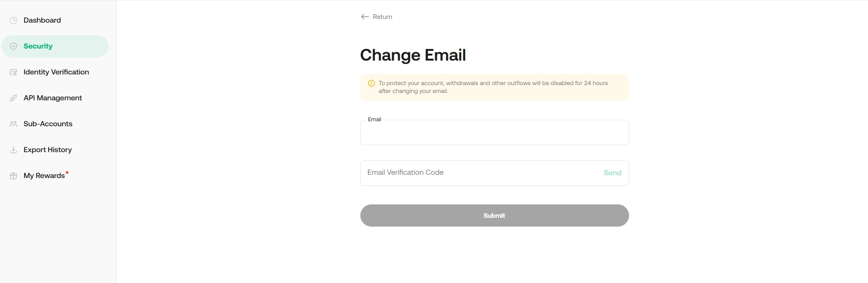Click the Security shield icon
Image resolution: width=868 pixels, height=283 pixels.
[13, 46]
